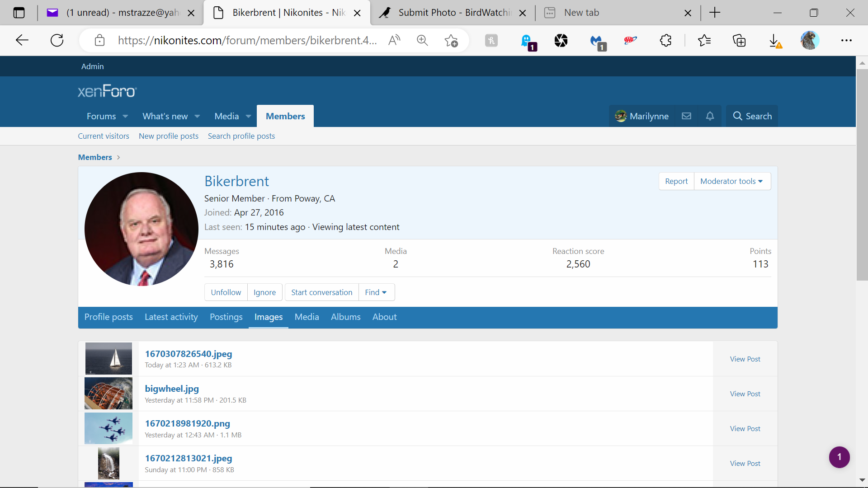Open the conversations envelope icon
The height and width of the screenshot is (488, 868).
[x=686, y=116]
